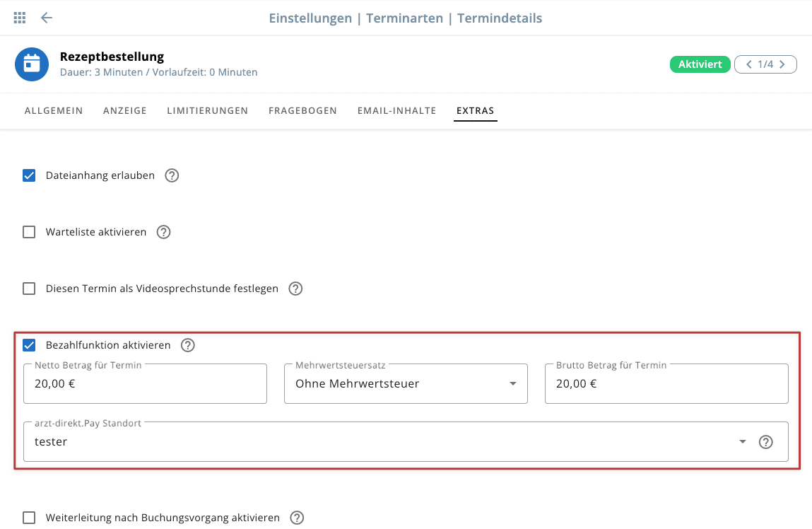The image size is (812, 529).
Task: Click the Netto Betrag für Termin field
Action: coord(145,384)
